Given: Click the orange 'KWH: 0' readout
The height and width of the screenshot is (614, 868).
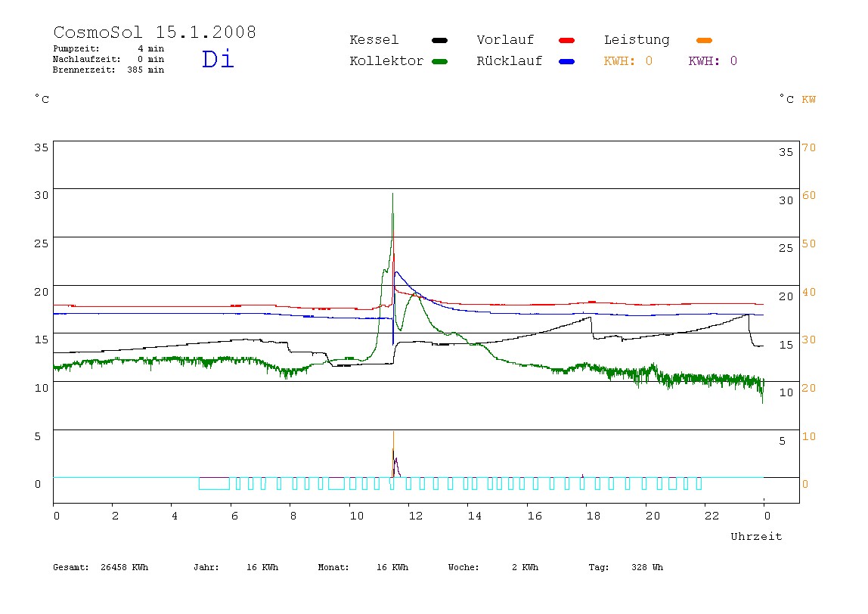Looking at the screenshot, I should pyautogui.click(x=628, y=61).
